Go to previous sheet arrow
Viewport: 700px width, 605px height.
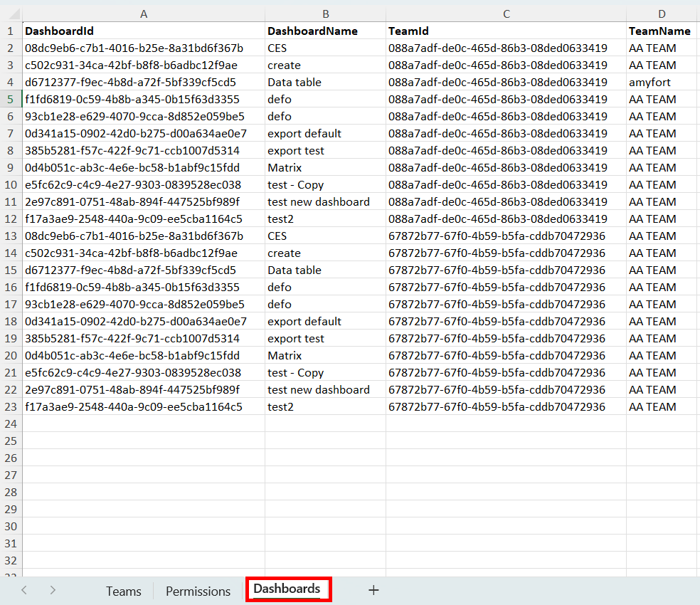pyautogui.click(x=24, y=590)
